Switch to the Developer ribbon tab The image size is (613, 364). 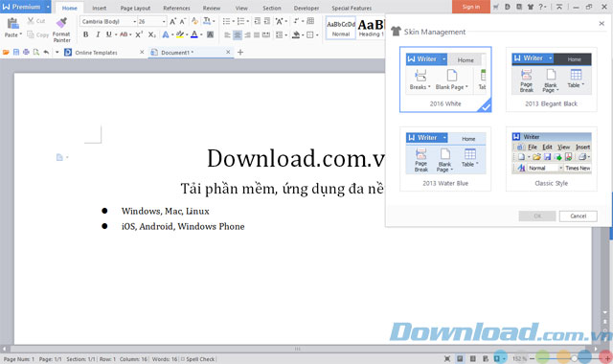pos(306,8)
